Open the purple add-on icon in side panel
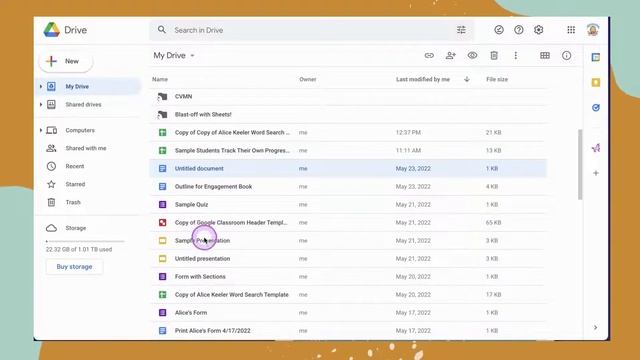Image resolution: width=640 pixels, height=360 pixels. (596, 148)
